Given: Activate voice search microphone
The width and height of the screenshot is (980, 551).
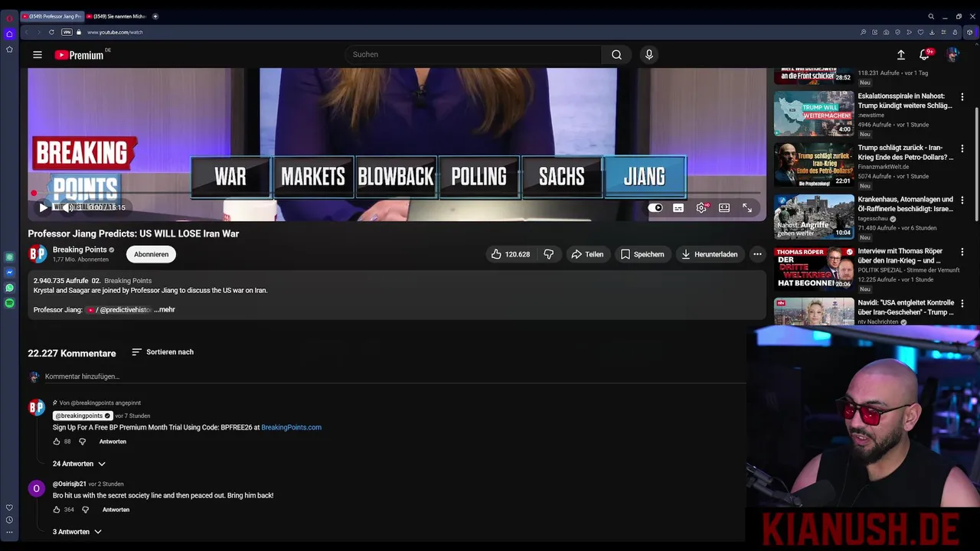Looking at the screenshot, I should click(x=649, y=54).
